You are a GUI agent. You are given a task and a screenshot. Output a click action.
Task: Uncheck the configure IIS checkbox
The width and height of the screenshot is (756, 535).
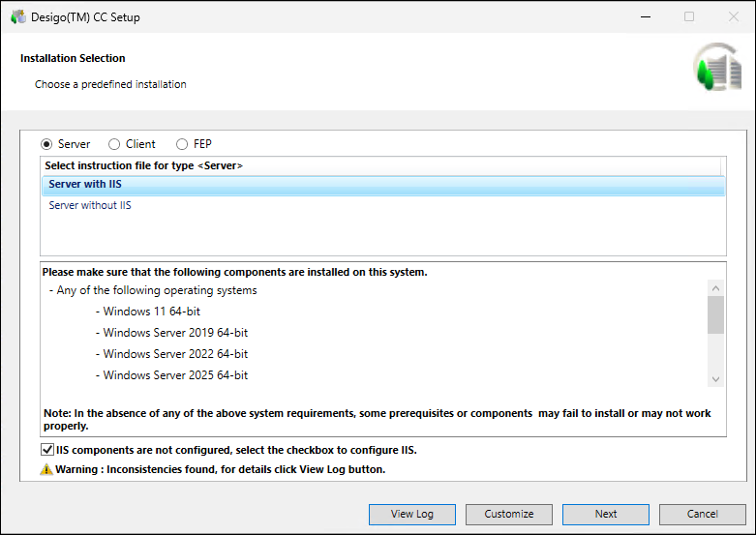pyautogui.click(x=47, y=450)
